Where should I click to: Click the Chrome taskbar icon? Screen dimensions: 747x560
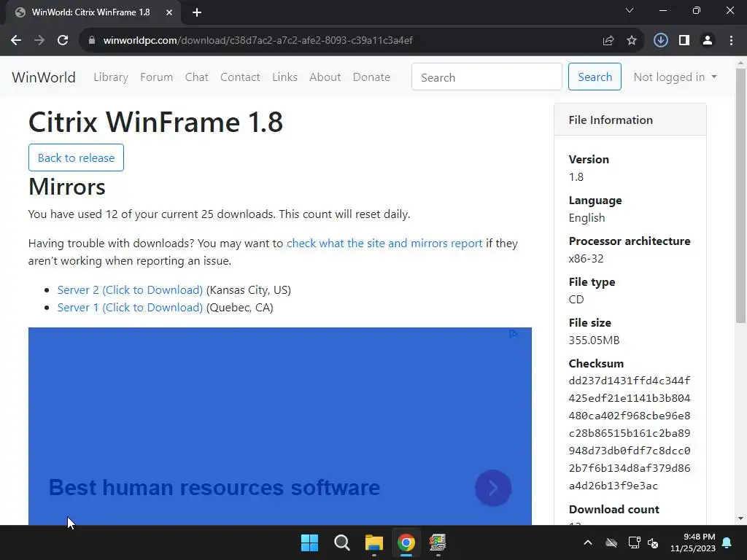[406, 542]
